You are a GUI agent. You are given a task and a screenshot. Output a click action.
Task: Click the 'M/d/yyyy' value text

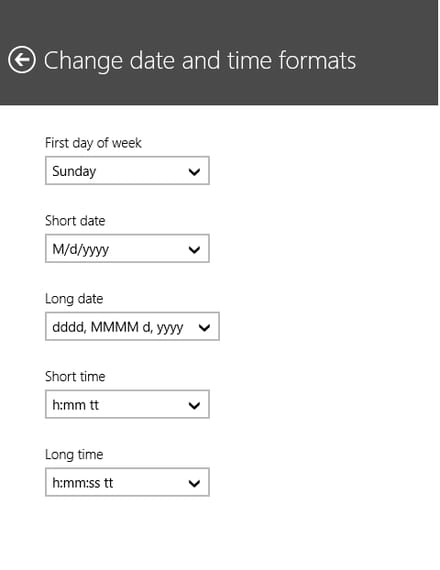coord(80,250)
